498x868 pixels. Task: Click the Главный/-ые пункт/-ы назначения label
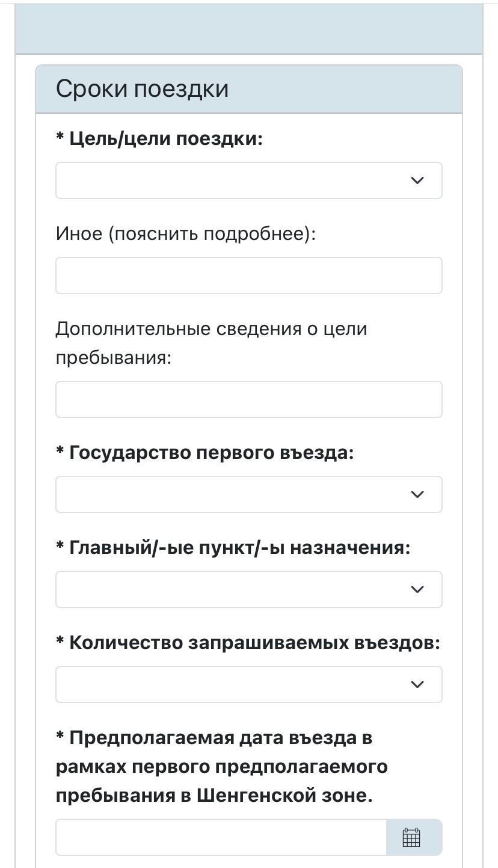(x=239, y=548)
